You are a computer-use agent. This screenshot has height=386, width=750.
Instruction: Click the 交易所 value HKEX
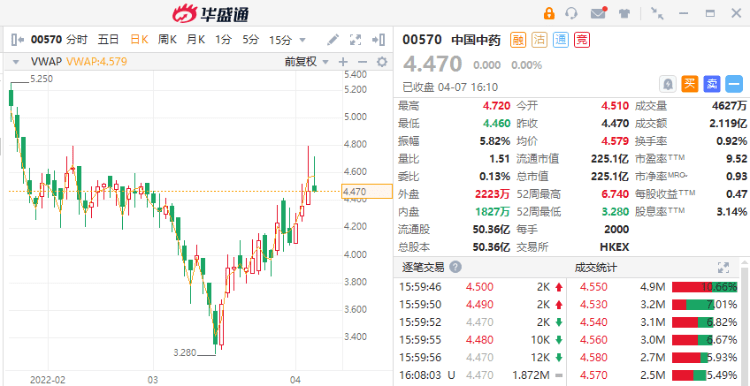[x=614, y=247]
